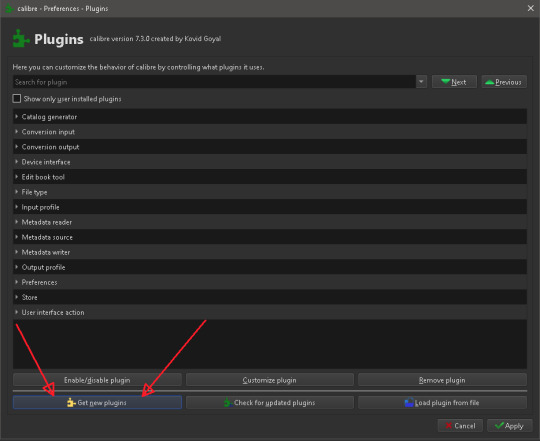Click the calibre icon in the title bar
Screen dimensions: 540x441
[9, 8]
